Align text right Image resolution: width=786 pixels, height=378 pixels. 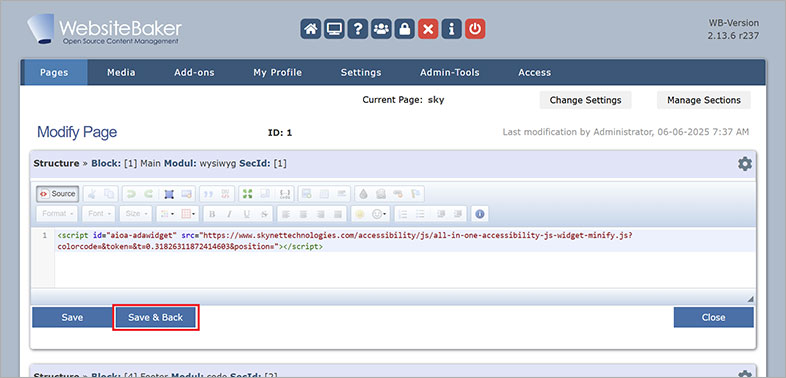(x=321, y=214)
